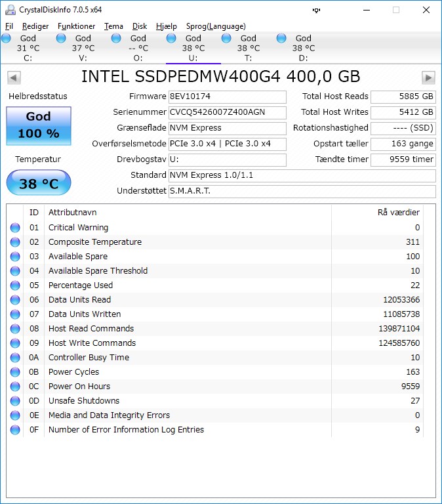
Task: Switch to the C: disk tab
Action: [28, 48]
